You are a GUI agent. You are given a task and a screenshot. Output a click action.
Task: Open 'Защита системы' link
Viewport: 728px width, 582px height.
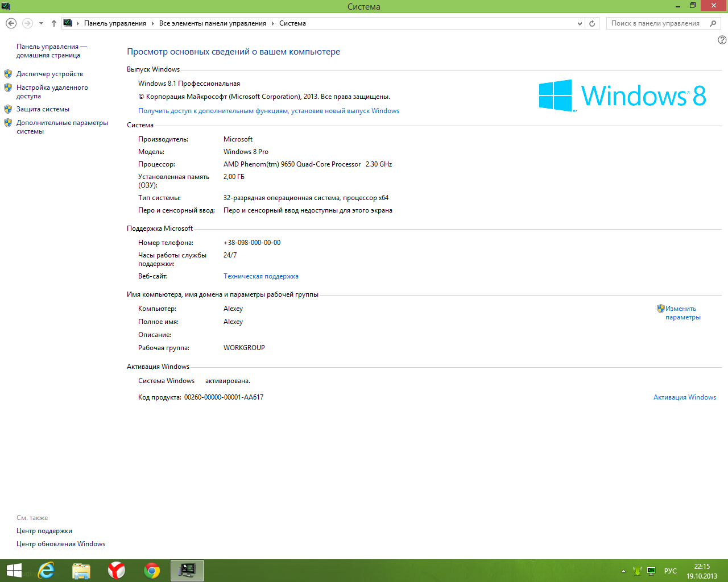pyautogui.click(x=43, y=109)
